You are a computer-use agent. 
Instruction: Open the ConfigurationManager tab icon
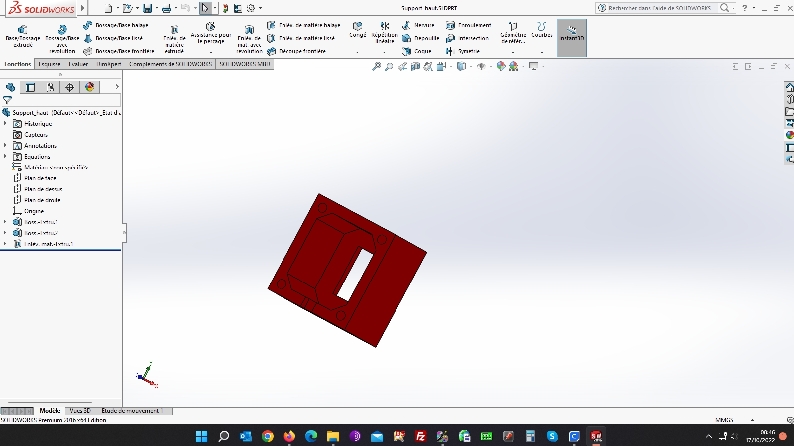52,87
